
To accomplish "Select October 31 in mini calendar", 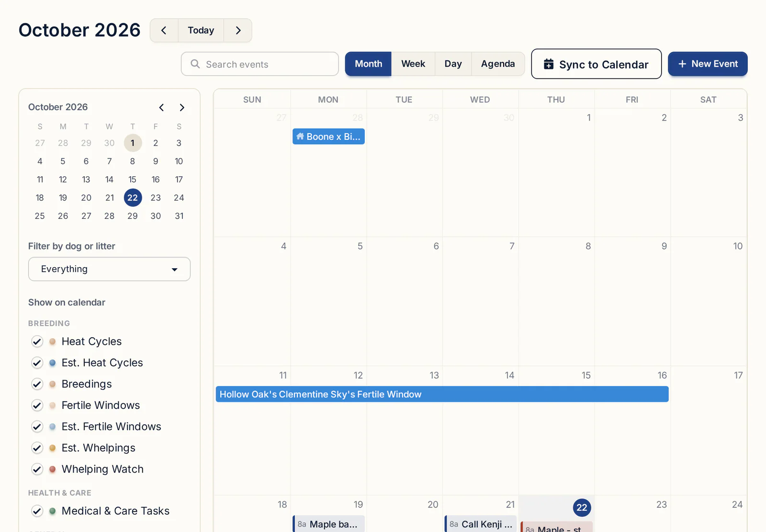I will coord(179,216).
